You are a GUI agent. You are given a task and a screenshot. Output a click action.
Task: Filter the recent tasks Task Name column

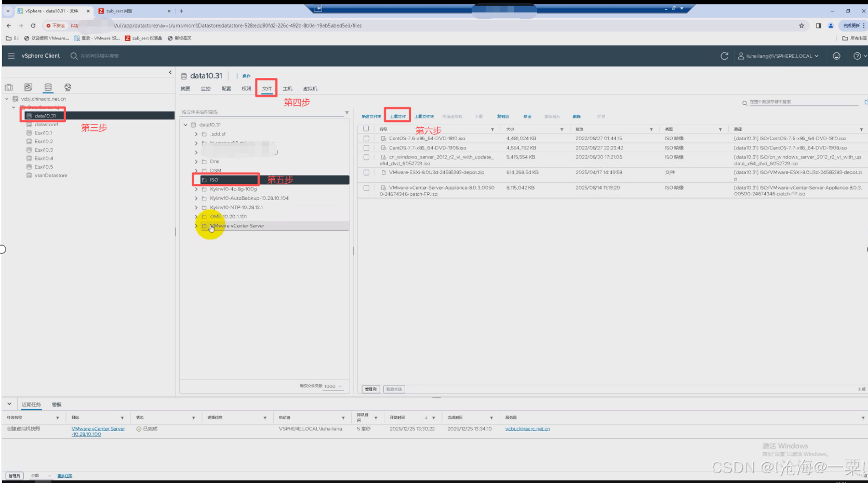coord(58,418)
